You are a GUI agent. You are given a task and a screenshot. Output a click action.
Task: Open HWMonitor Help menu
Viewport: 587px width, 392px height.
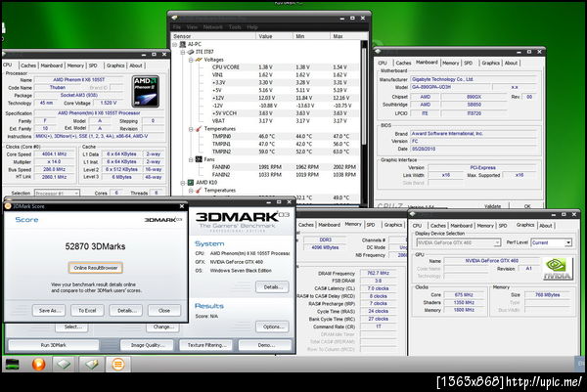252,27
